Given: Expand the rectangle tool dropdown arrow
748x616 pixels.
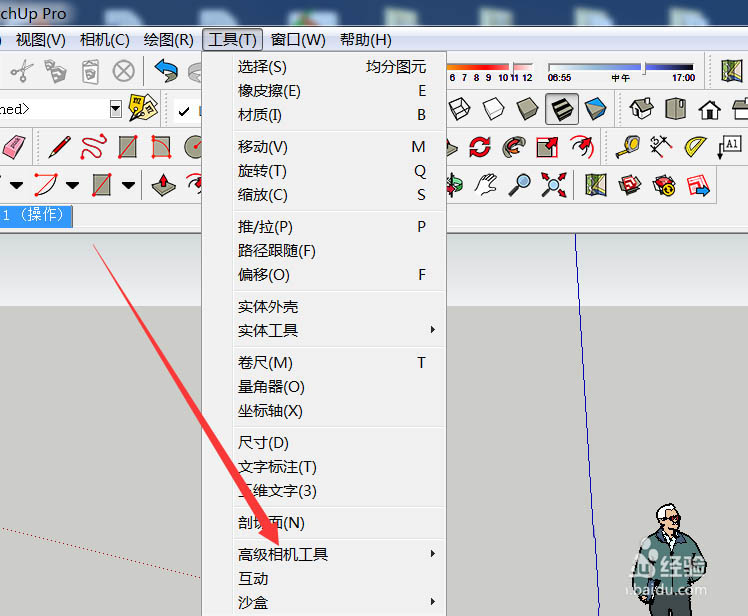Looking at the screenshot, I should [x=128, y=185].
